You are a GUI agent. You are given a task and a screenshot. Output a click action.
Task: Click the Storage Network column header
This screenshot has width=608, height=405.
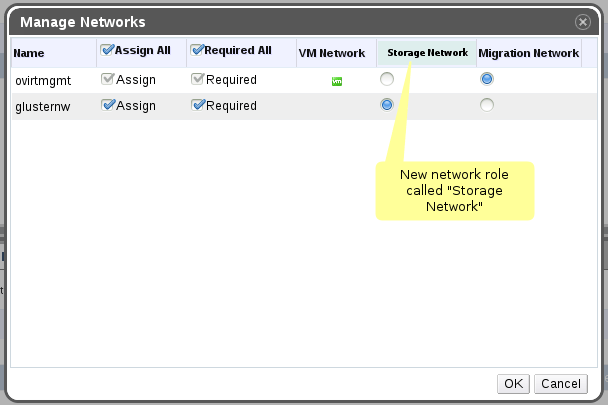pos(427,53)
